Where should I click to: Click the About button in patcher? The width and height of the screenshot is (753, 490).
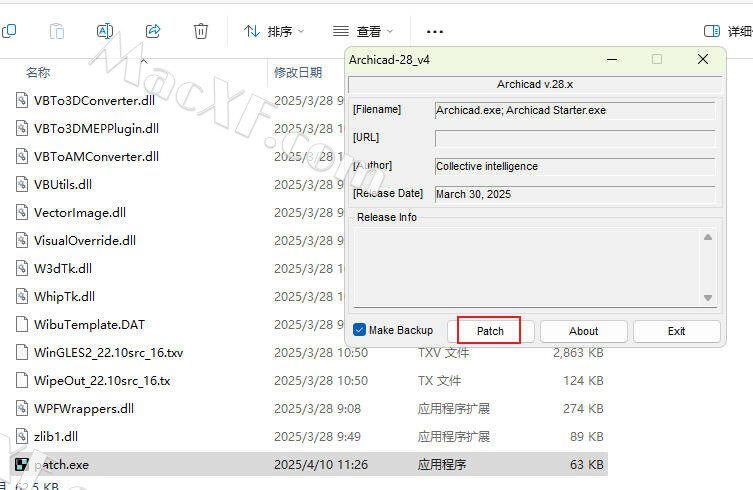[583, 331]
